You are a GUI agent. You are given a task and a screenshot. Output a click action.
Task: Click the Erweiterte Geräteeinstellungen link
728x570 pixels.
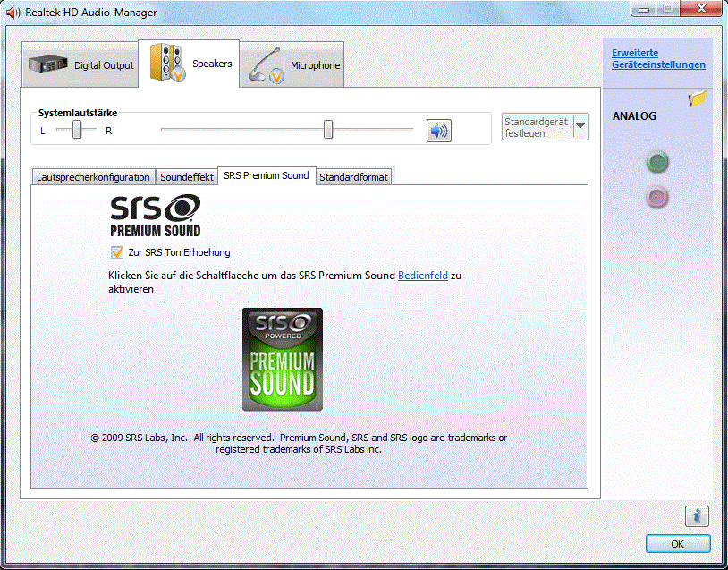click(658, 59)
